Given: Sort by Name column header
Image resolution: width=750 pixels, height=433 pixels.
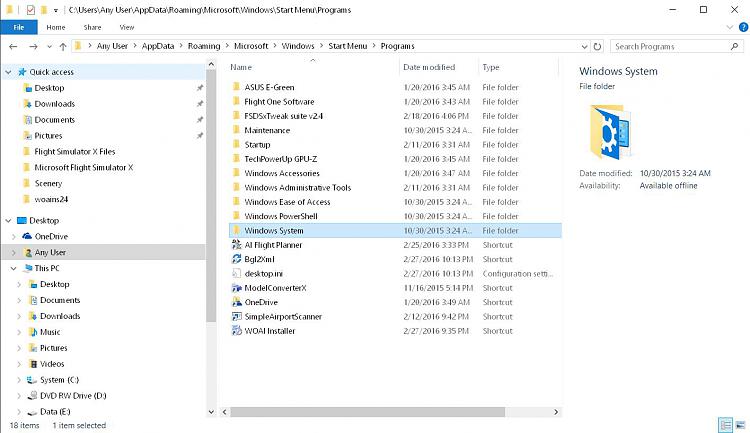Looking at the screenshot, I should [x=313, y=67].
